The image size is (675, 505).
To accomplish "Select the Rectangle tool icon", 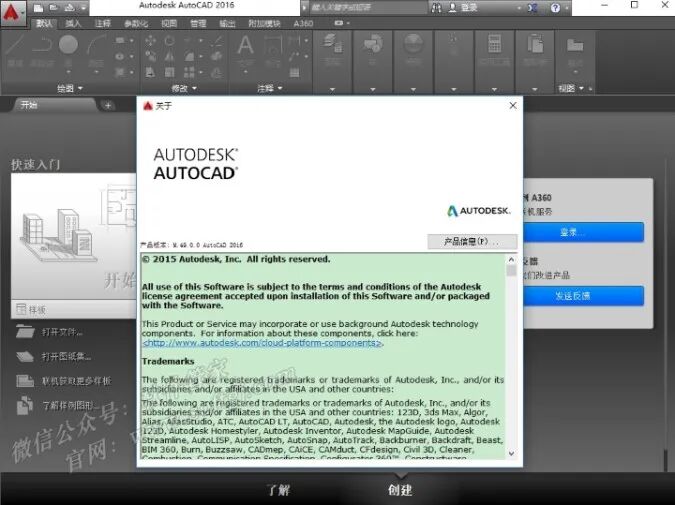I will click(120, 40).
